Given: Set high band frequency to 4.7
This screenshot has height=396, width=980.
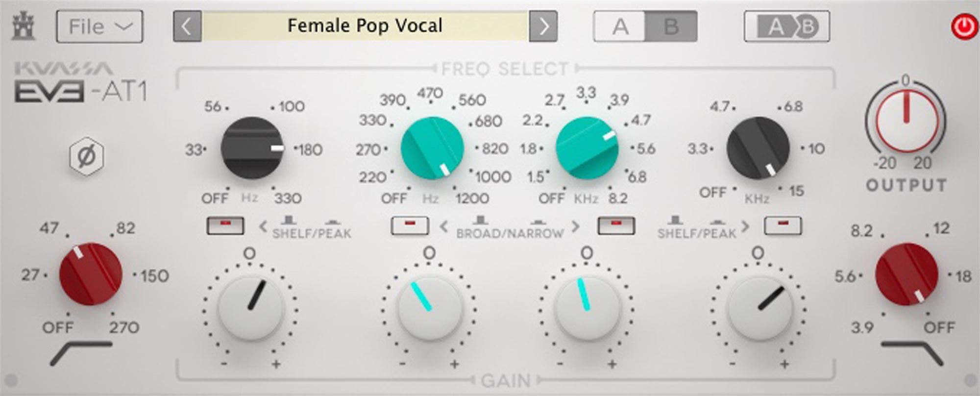Looking at the screenshot, I should coord(720,106).
